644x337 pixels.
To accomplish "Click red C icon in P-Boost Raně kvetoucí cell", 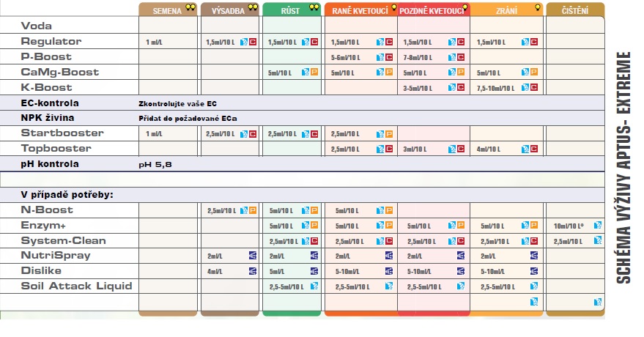I will (x=389, y=57).
